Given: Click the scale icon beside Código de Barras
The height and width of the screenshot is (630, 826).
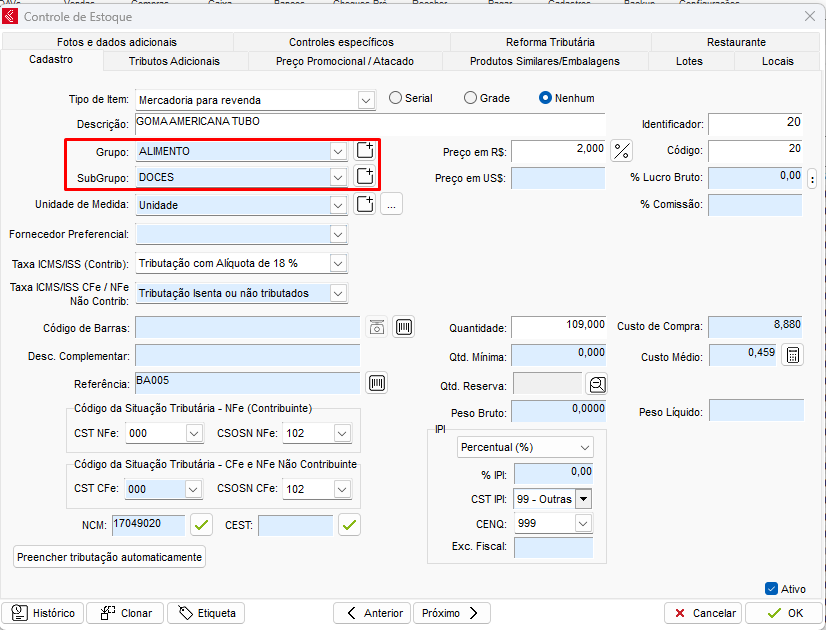Looking at the screenshot, I should coord(376,328).
